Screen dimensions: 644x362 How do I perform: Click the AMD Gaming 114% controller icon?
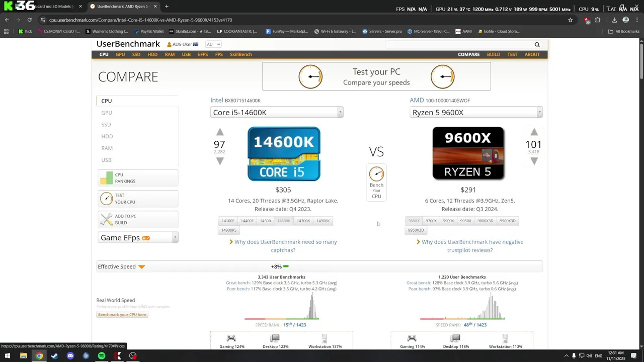412,338
